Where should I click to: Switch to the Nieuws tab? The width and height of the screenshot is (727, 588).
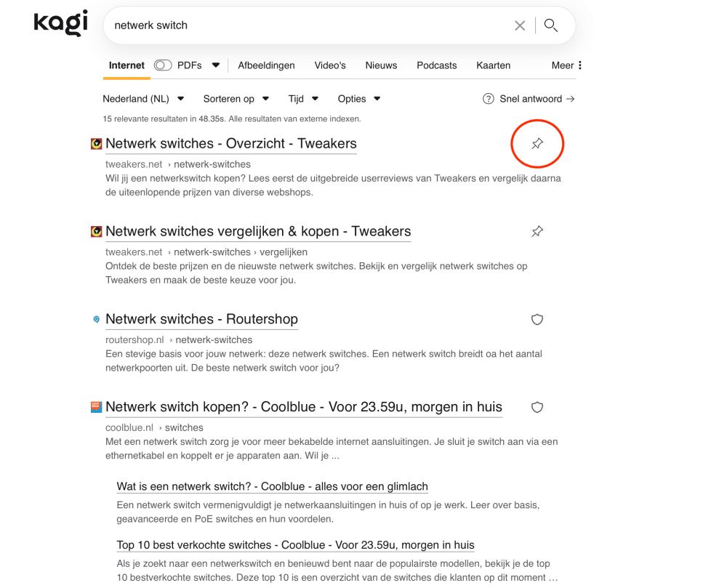click(381, 65)
